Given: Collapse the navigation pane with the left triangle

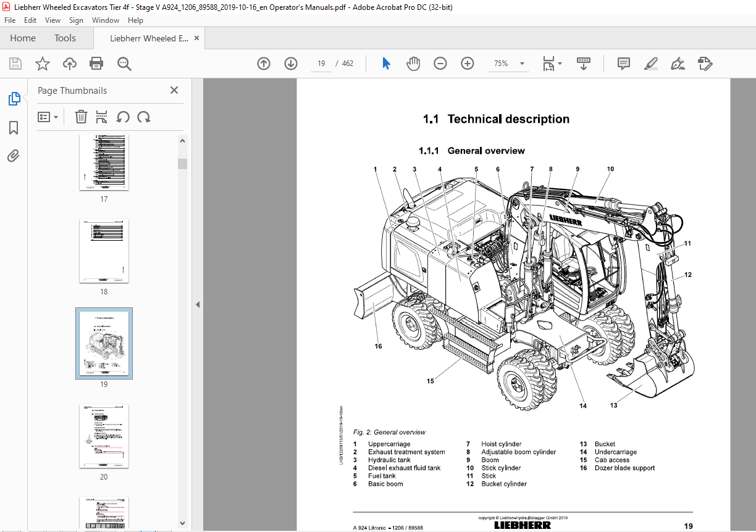Looking at the screenshot, I should pos(198,304).
